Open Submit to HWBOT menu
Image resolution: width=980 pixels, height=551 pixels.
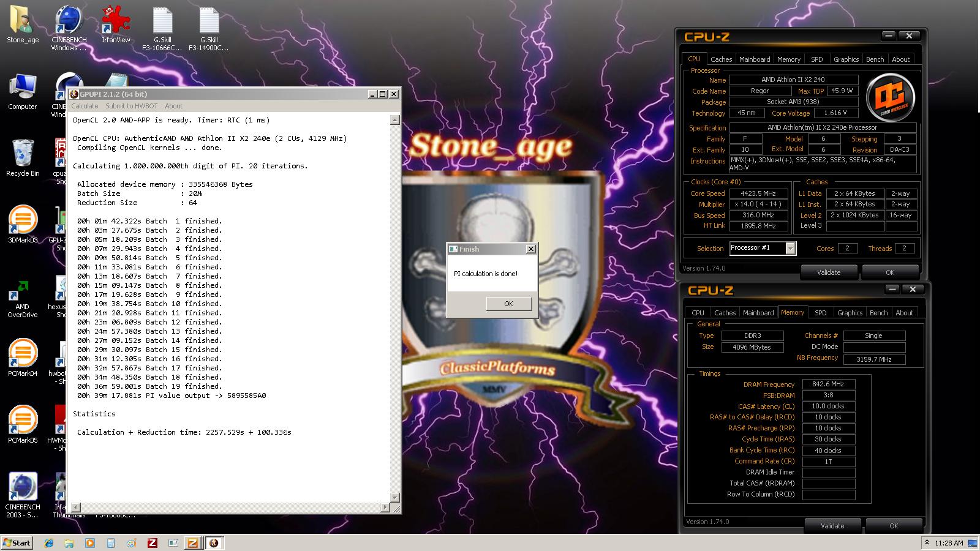point(131,106)
